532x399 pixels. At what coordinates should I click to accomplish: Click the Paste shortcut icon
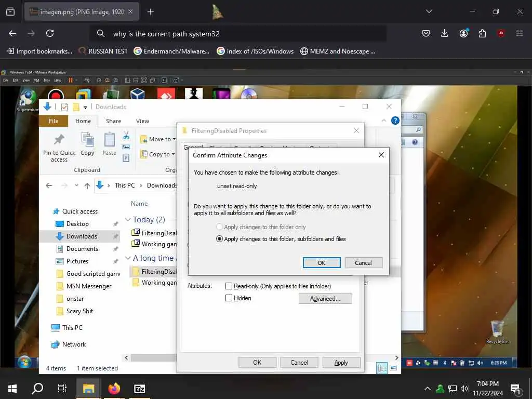tap(126, 158)
